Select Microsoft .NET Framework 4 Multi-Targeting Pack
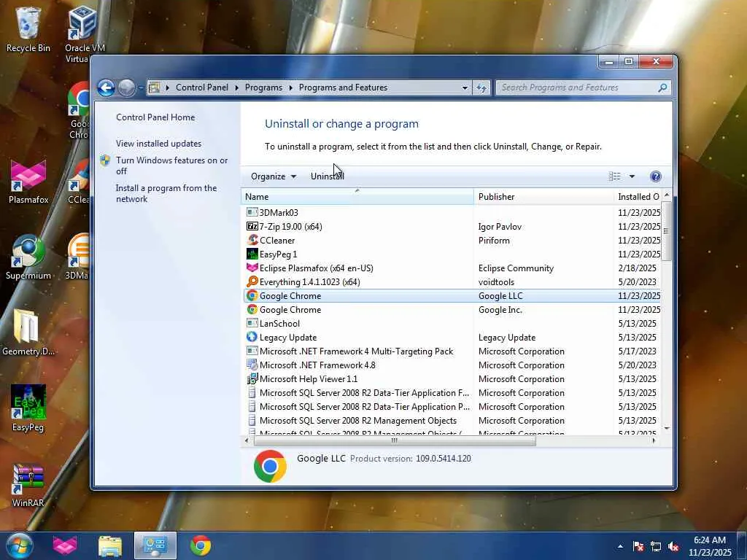 tap(452, 351)
